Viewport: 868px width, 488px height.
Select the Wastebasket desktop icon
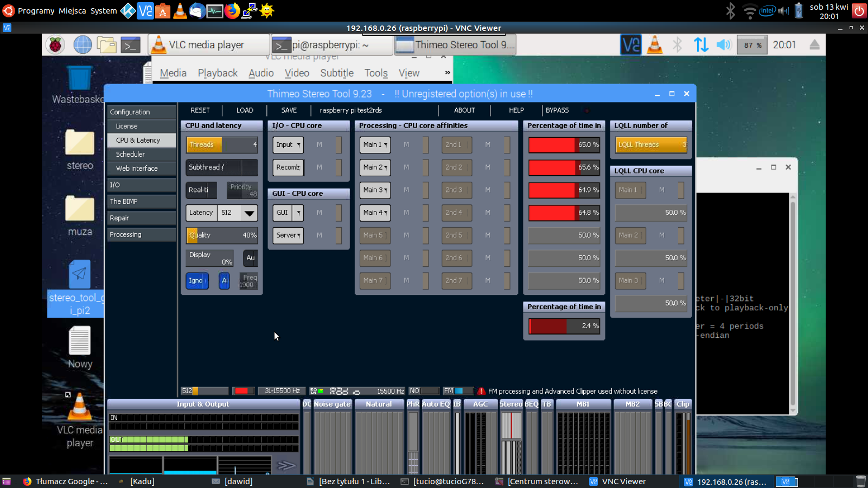click(79, 84)
